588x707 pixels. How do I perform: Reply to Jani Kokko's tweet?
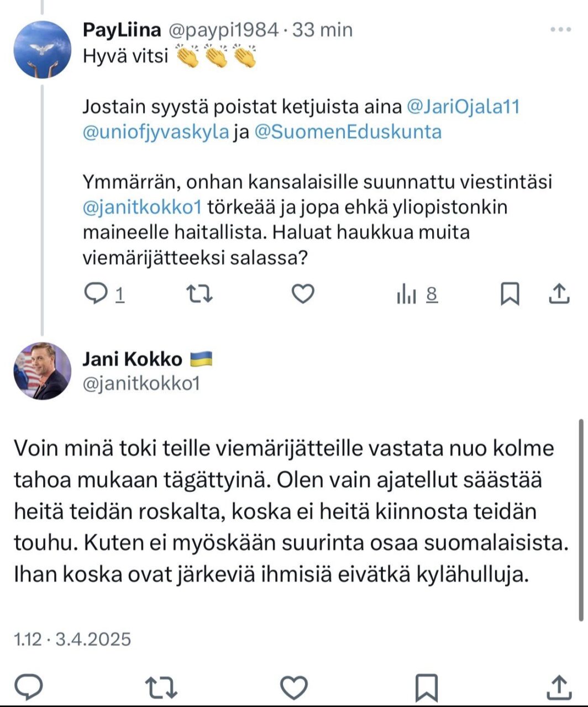(29, 687)
